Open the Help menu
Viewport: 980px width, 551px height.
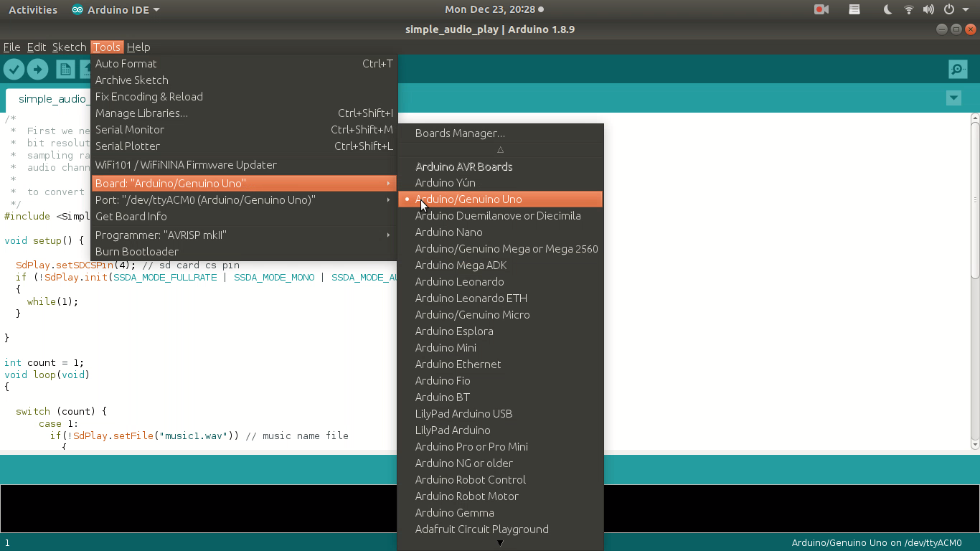138,47
